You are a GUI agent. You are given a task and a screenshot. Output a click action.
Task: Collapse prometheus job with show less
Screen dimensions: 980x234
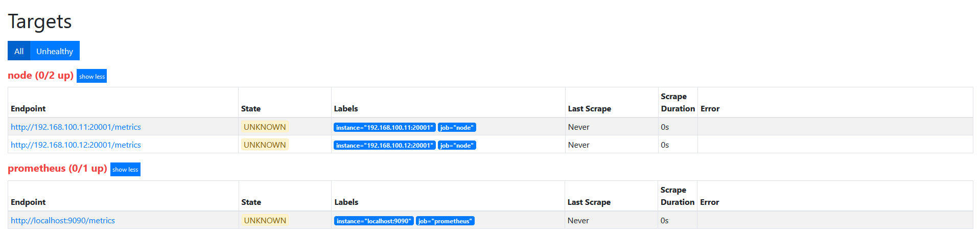pyautogui.click(x=125, y=170)
